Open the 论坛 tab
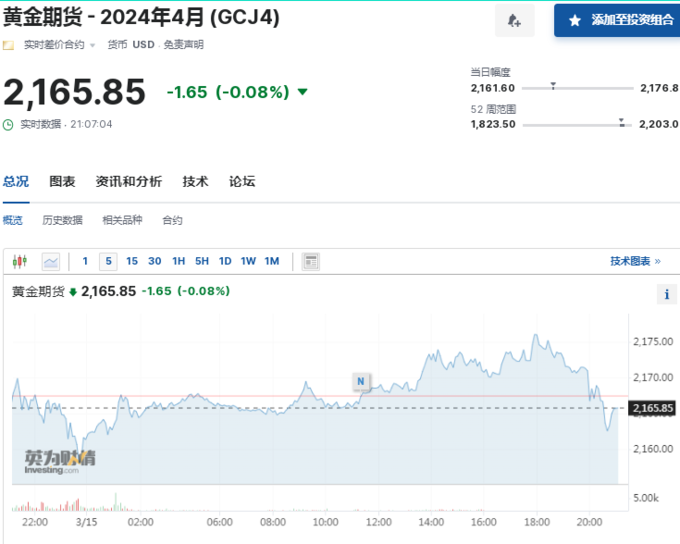 (x=242, y=181)
